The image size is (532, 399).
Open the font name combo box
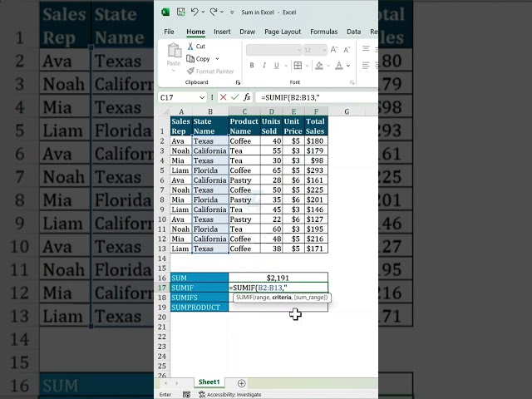click(x=273, y=50)
